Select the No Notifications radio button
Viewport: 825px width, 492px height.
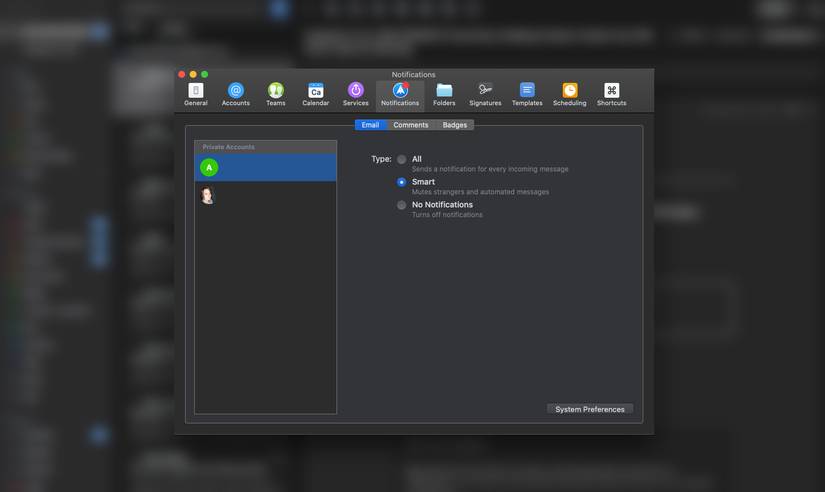(x=401, y=205)
